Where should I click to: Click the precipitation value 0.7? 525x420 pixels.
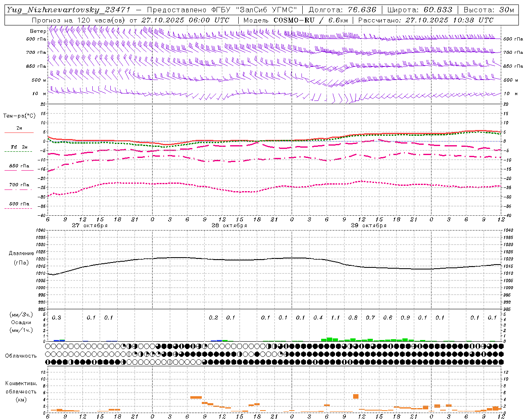point(370,318)
